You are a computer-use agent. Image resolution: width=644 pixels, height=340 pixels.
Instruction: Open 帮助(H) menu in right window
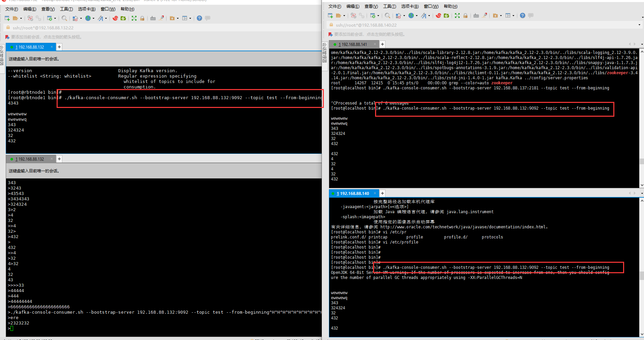tap(451, 6)
